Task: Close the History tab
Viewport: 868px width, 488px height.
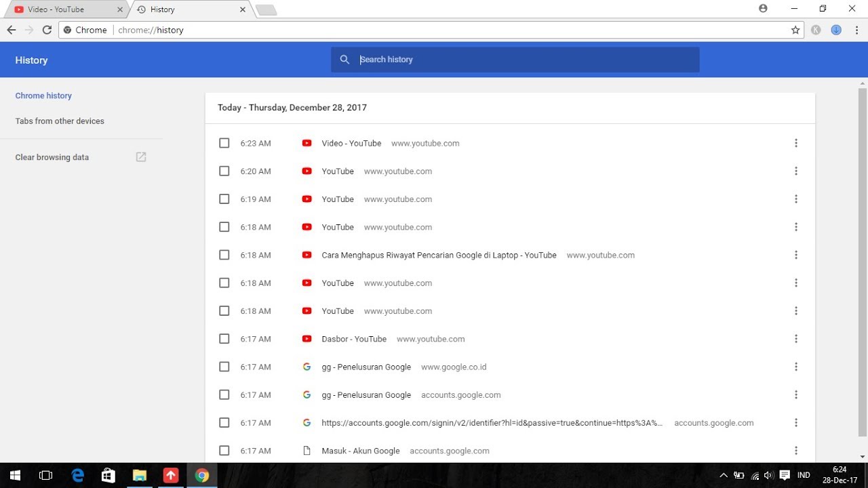Action: pyautogui.click(x=243, y=9)
